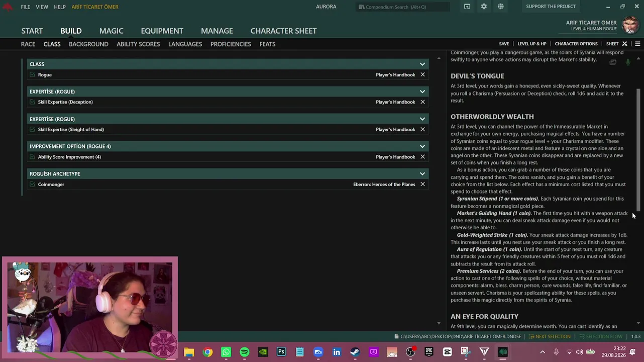Screen dimensions: 644x362
Task: Click the Aurora logo icon
Action: (x=7, y=7)
